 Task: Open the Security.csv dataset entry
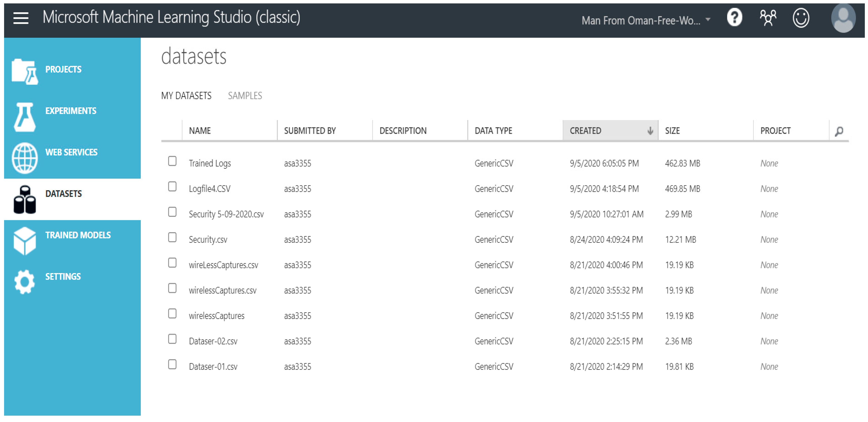click(208, 239)
